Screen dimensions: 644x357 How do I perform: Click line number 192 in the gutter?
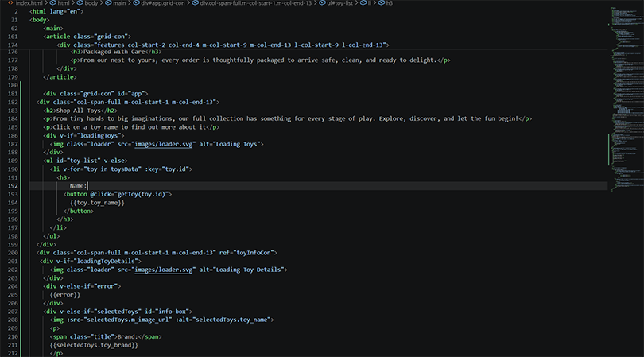13,185
